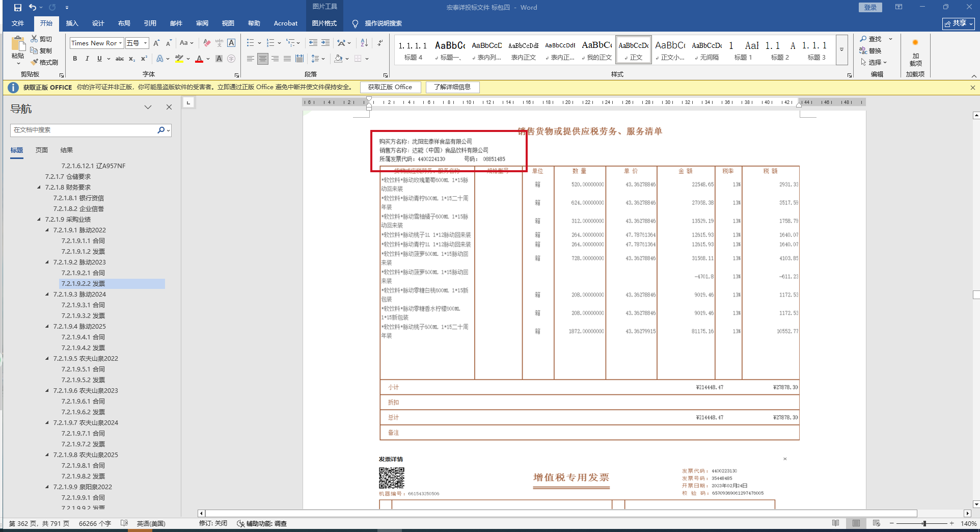The image size is (980, 532).
Task: Toggle superscript formatting
Action: pyautogui.click(x=144, y=59)
